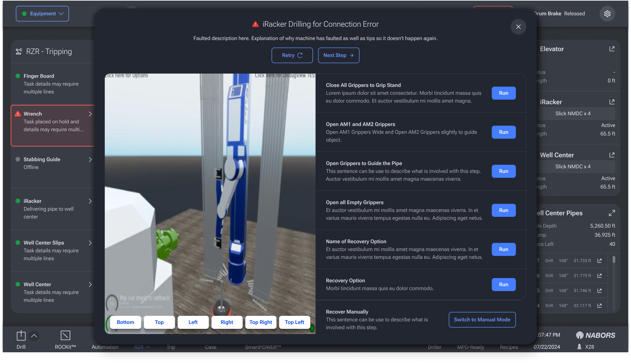Run Close All Grippers to Grip Stand
Screen dimensions: 631x364
(x=503, y=93)
